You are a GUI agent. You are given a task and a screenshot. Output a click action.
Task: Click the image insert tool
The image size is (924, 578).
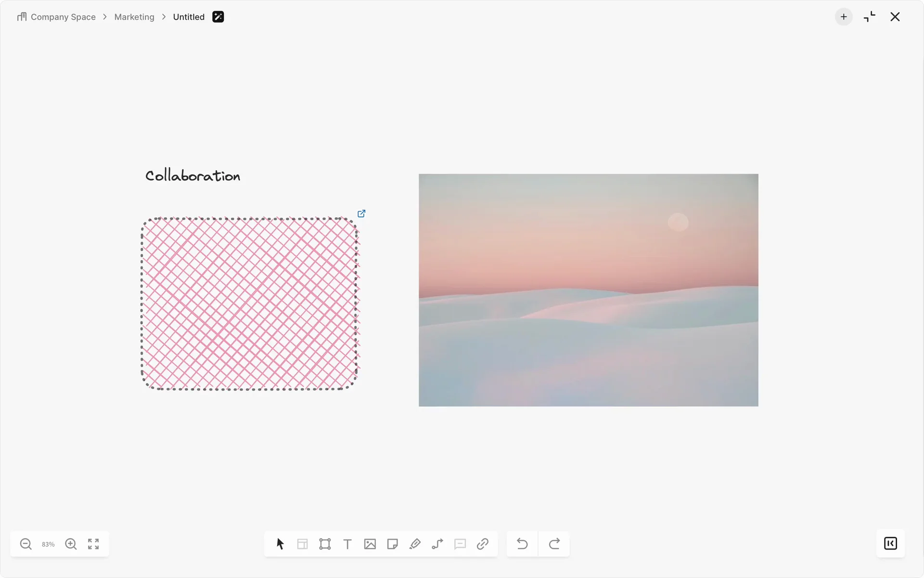[x=370, y=544]
